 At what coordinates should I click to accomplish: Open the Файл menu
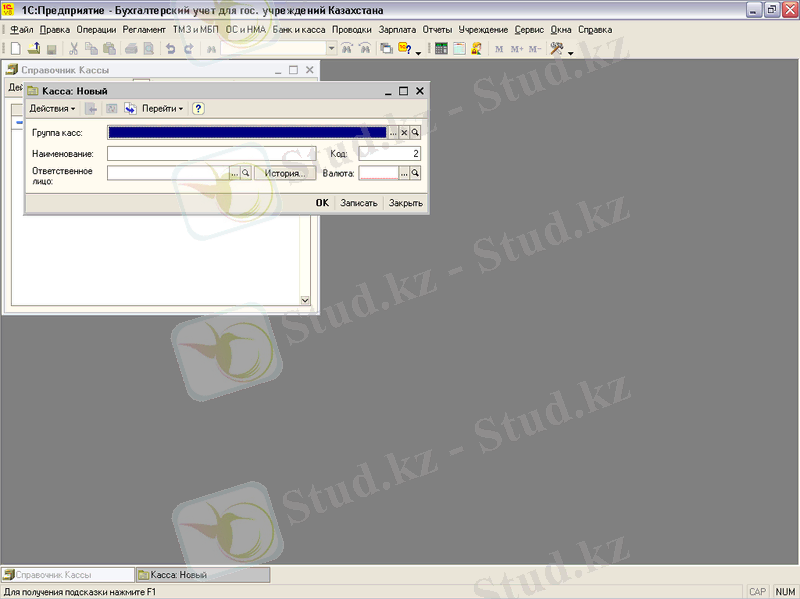[21, 30]
